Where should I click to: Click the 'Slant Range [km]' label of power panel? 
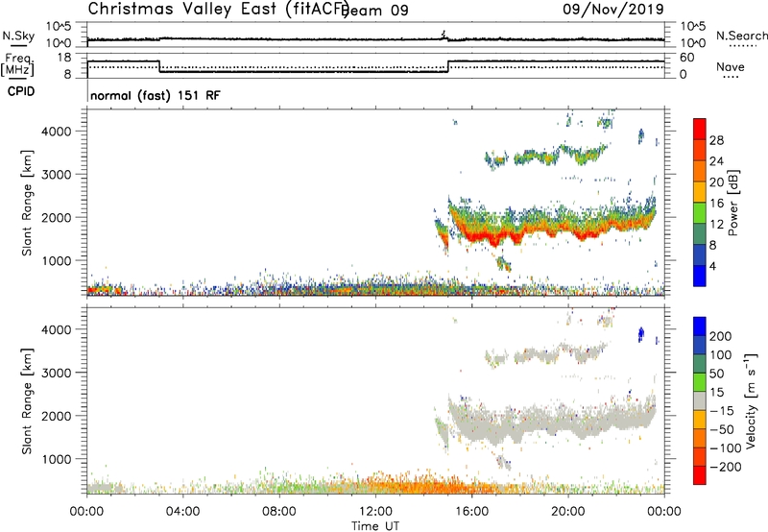coord(27,203)
